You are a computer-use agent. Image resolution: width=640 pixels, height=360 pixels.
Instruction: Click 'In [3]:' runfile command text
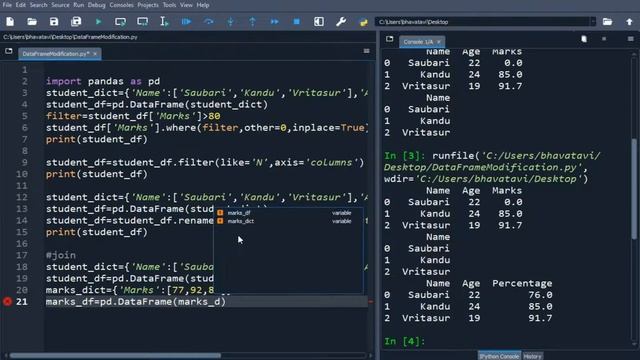pyautogui.click(x=492, y=167)
